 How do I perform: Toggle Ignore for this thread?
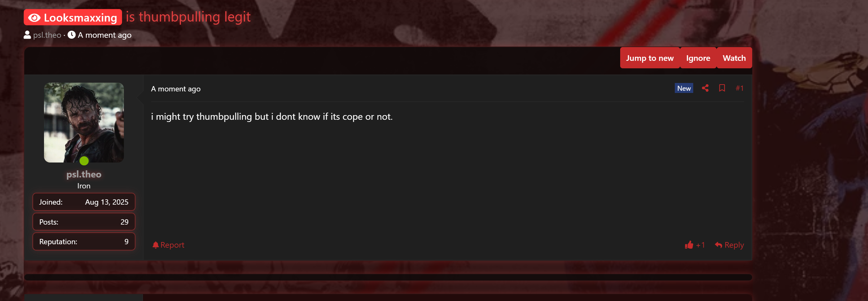(698, 58)
